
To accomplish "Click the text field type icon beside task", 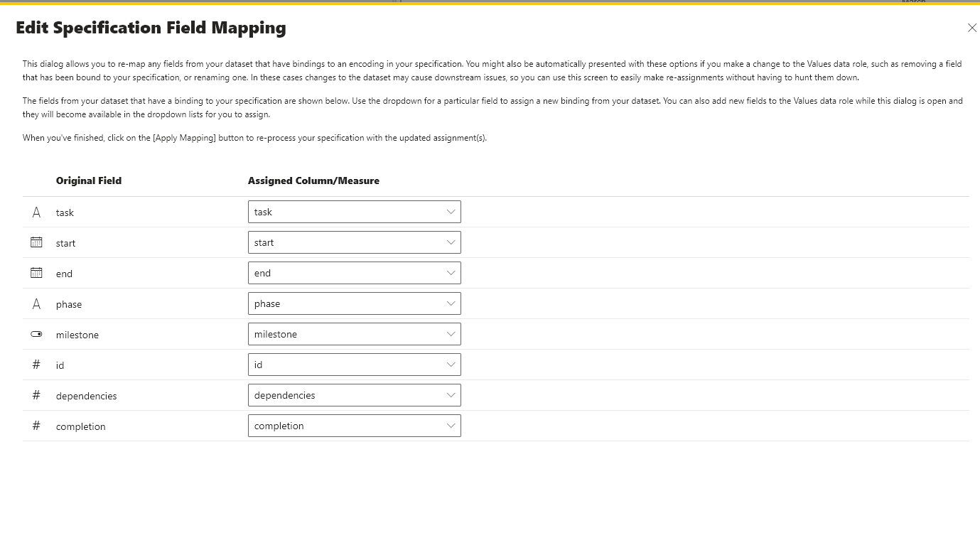I will click(36, 211).
